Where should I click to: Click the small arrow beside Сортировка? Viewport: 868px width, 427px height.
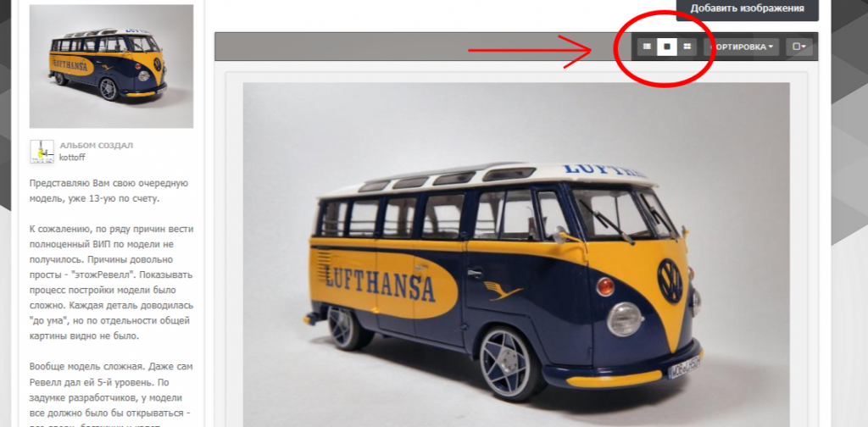pyautogui.click(x=771, y=47)
